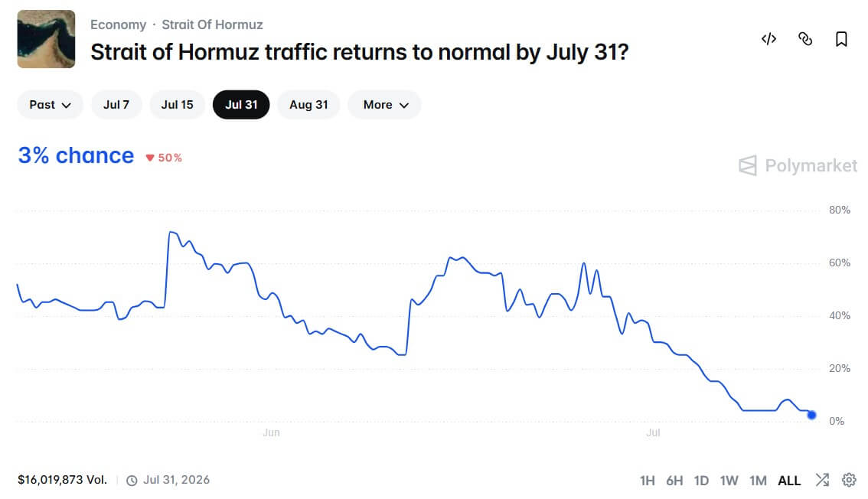The image size is (868, 499).
Task: Open the Strait of Hormuz thumbnail image
Action: [x=46, y=39]
